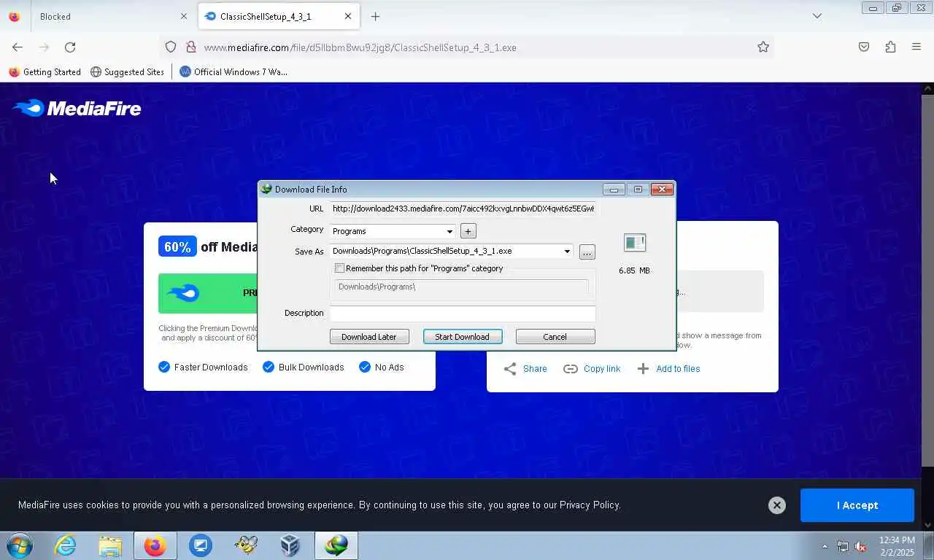This screenshot has width=934, height=560.
Task: Open the blue monitor taskbar icon
Action: pos(200,545)
